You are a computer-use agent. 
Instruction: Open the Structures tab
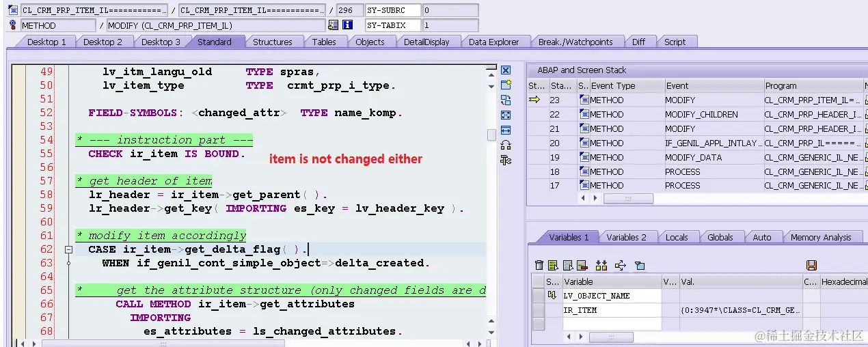pos(272,42)
